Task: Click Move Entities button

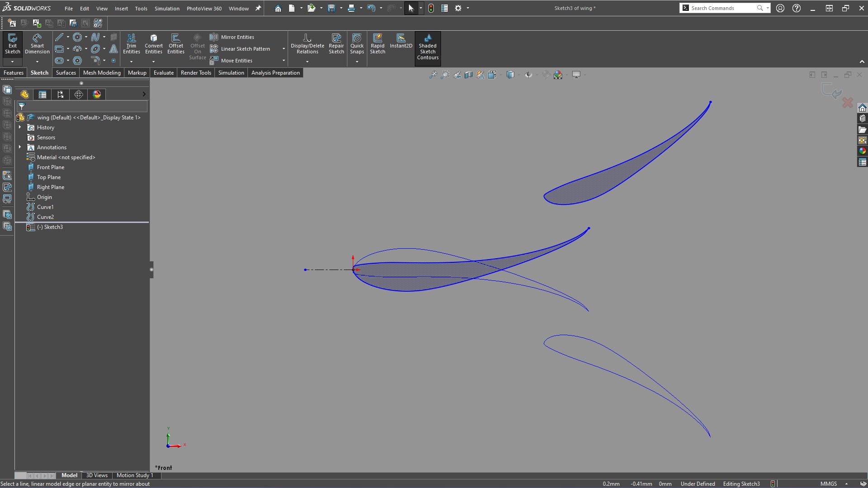Action: coord(231,61)
